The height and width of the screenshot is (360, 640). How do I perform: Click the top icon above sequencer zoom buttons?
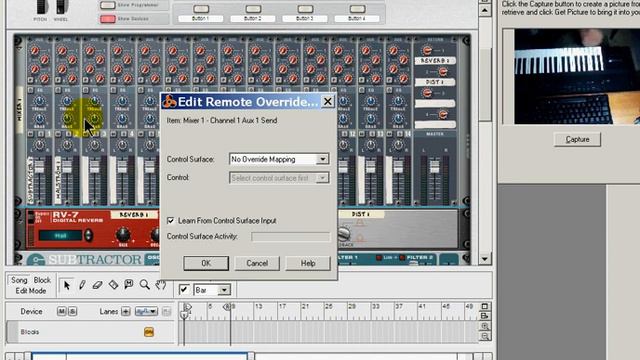(484, 306)
